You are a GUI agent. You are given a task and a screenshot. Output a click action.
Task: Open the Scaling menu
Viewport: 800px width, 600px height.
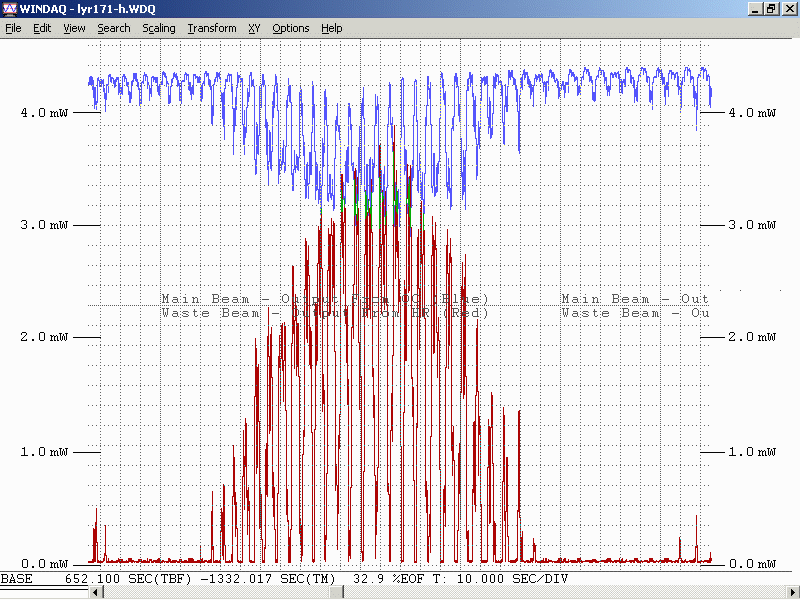158,28
